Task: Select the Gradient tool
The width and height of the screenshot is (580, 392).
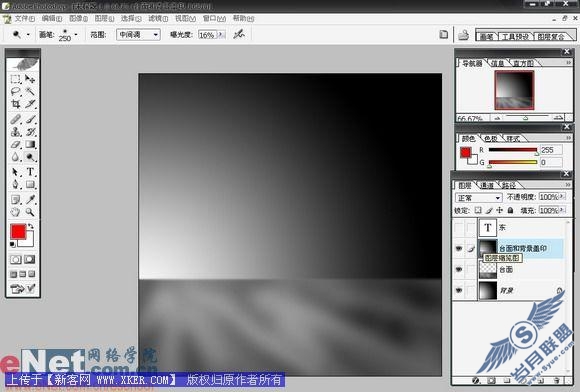Action: 30,144
